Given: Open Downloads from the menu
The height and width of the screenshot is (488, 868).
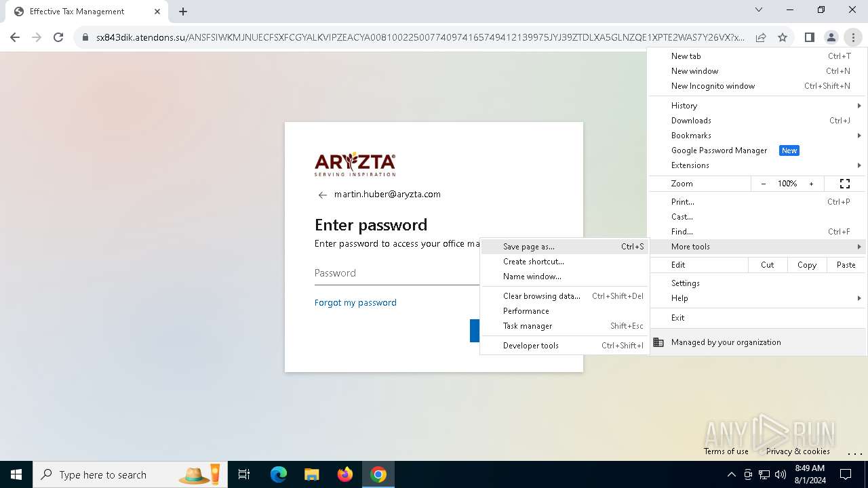Looking at the screenshot, I should (757, 121).
